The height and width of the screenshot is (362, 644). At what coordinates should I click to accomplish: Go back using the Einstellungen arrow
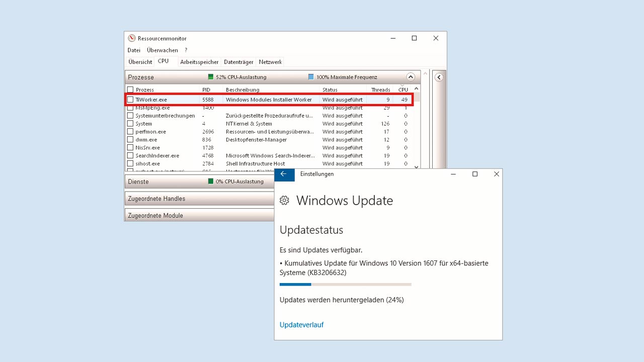tap(284, 174)
